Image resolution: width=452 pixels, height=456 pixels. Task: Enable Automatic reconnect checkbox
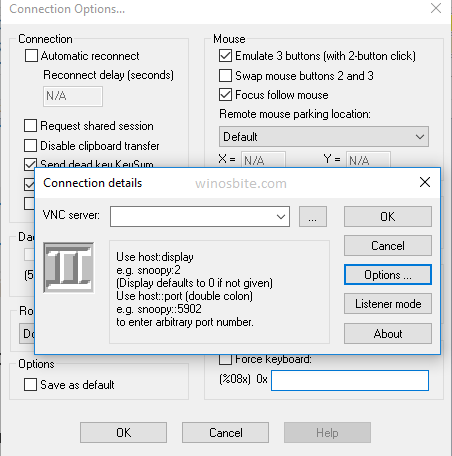point(31,56)
